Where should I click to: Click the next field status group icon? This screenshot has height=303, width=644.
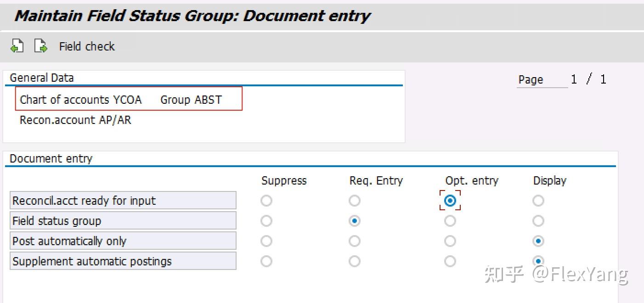click(40, 46)
